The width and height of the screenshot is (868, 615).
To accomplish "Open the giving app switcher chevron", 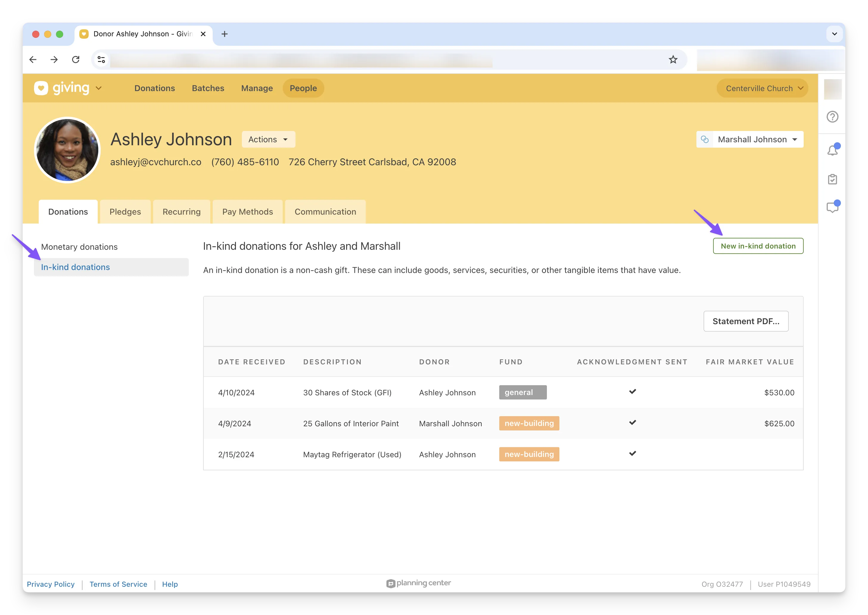I will 99,88.
